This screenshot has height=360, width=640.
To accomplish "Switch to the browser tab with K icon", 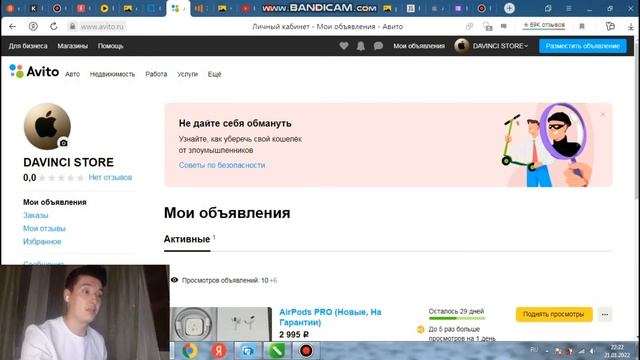I will point(33,8).
